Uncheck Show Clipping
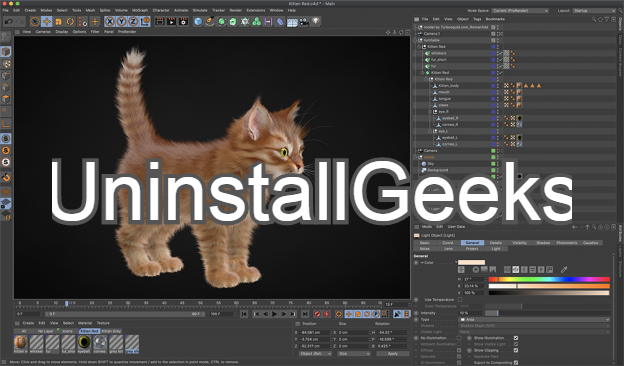 tap(516, 350)
